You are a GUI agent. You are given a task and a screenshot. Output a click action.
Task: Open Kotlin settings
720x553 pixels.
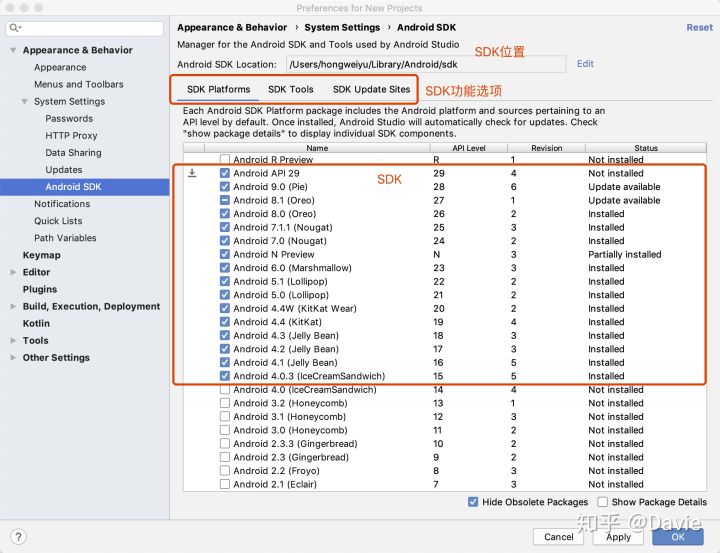(36, 323)
